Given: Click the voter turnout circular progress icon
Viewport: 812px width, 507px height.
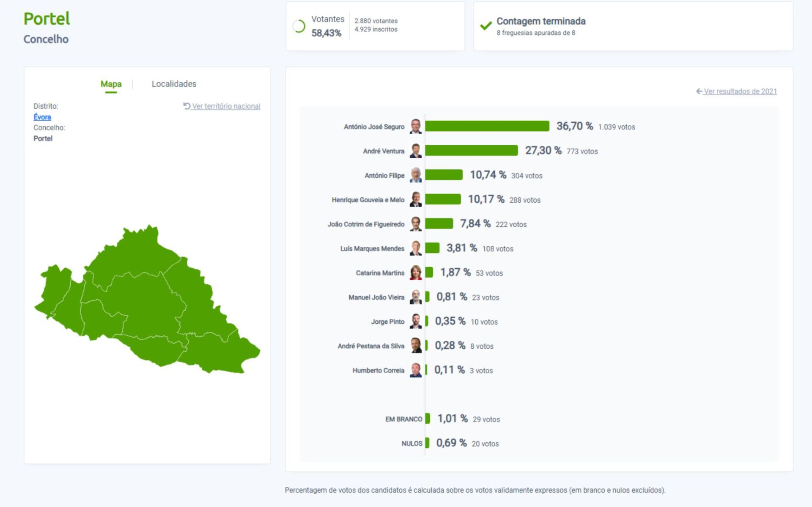Looking at the screenshot, I should 299,26.
